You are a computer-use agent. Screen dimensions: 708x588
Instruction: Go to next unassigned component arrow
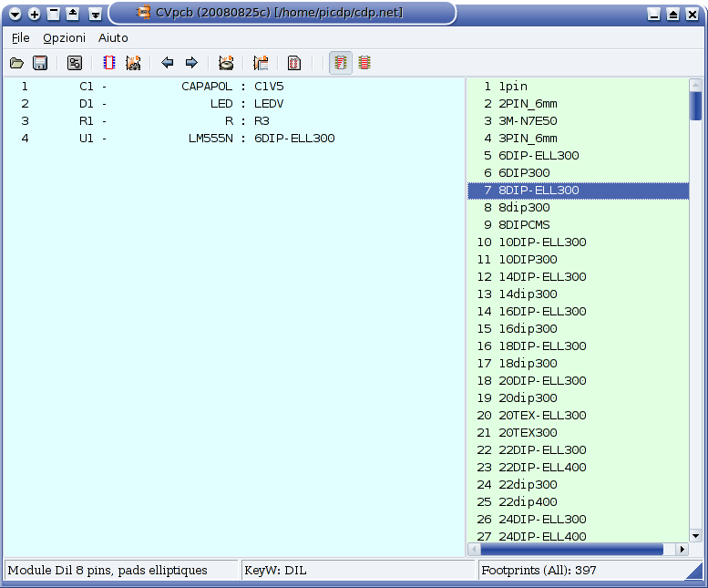point(191,63)
